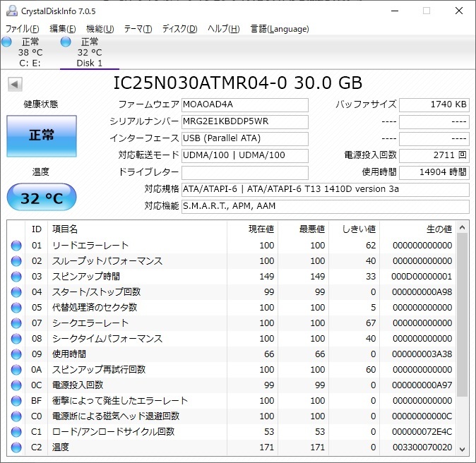Click status orb of attribute 02 row
The image size is (476, 463).
click(x=16, y=261)
